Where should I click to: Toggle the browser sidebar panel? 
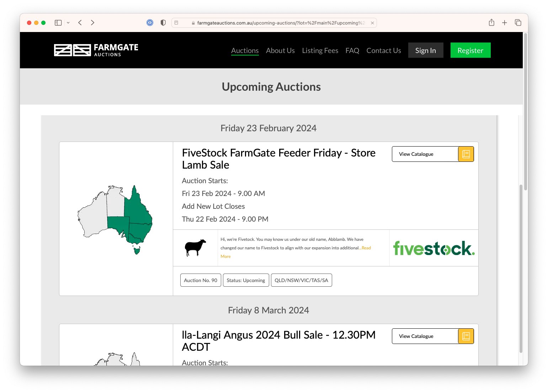click(x=58, y=22)
